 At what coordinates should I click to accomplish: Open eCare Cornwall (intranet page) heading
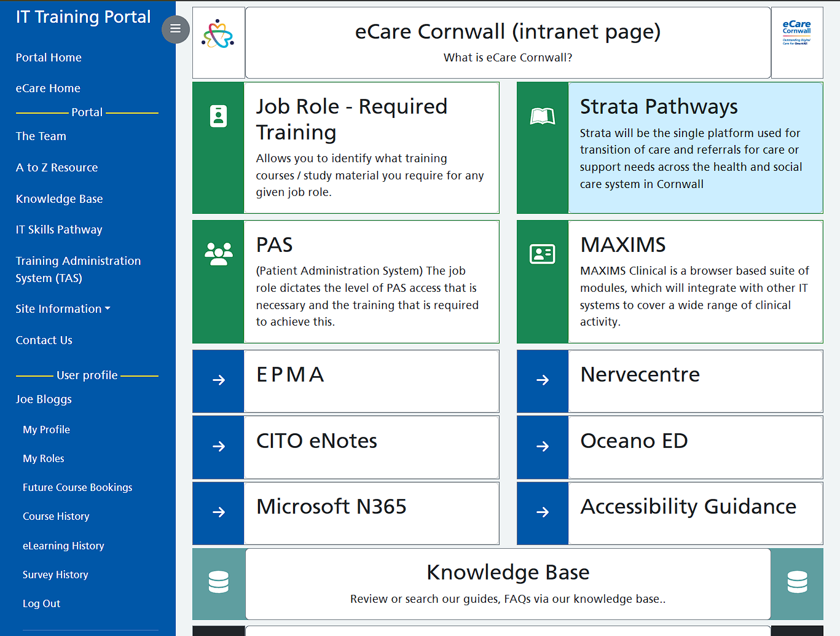[508, 31]
